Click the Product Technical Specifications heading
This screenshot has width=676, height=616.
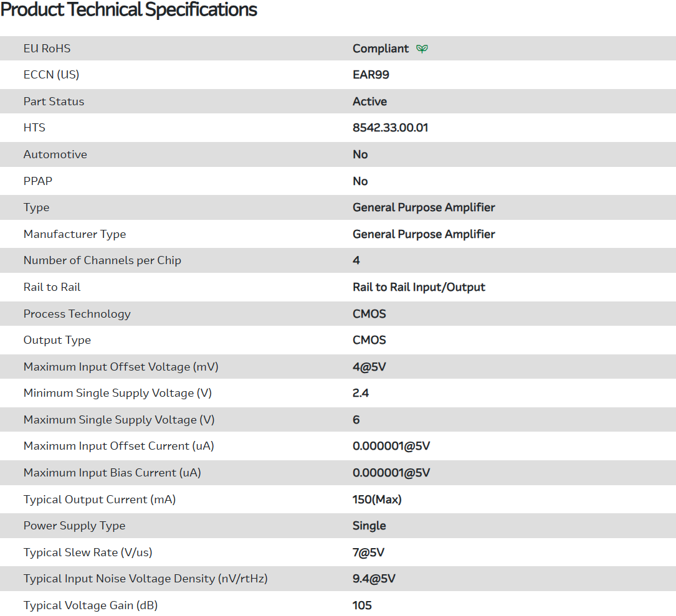(x=129, y=10)
